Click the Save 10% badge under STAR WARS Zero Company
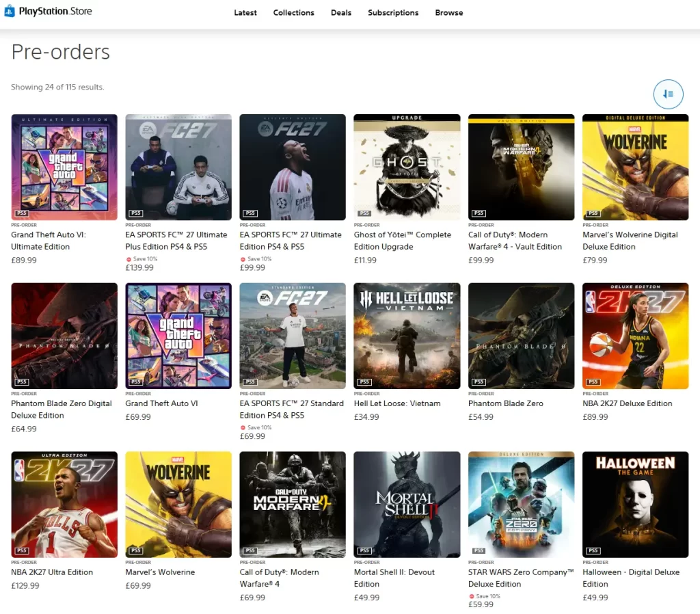700x614 pixels. [x=485, y=596]
